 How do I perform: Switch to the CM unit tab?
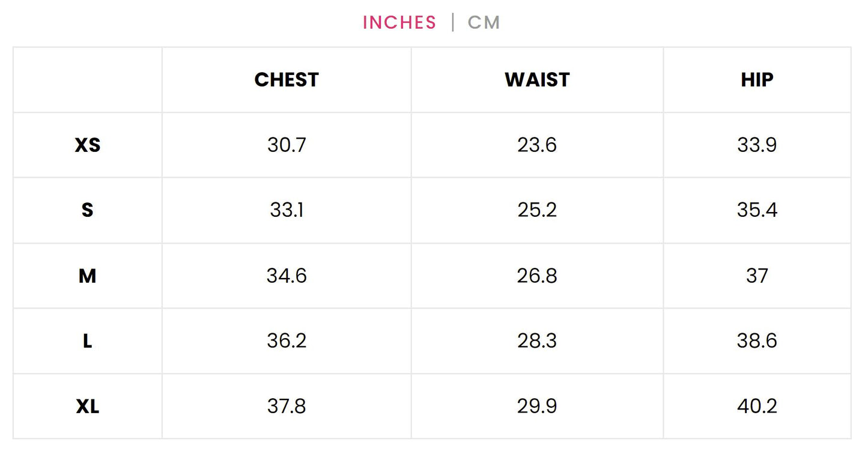[x=484, y=23]
